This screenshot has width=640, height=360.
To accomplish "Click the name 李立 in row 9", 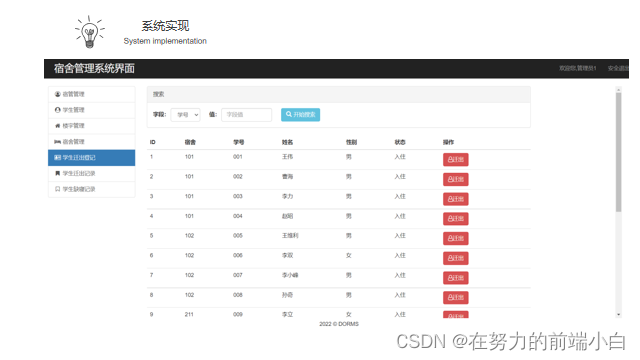I will point(287,314).
